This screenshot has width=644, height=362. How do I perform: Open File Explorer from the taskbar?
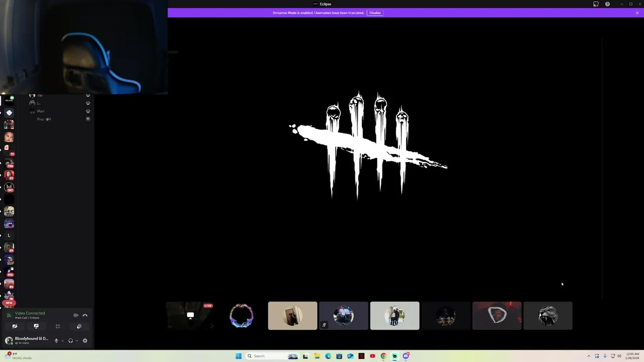point(317,356)
